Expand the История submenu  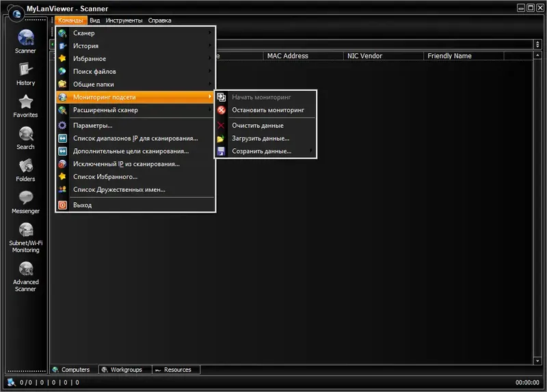click(x=210, y=46)
